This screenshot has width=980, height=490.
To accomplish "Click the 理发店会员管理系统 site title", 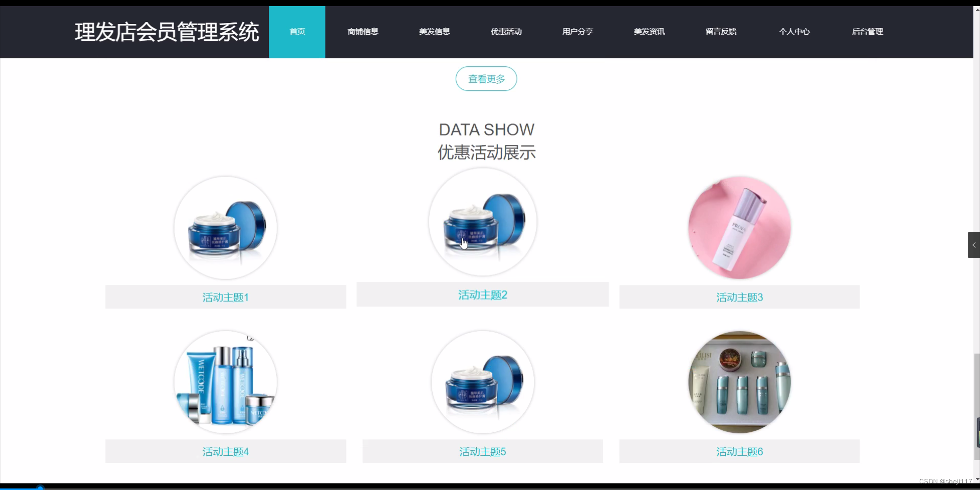I will (167, 32).
